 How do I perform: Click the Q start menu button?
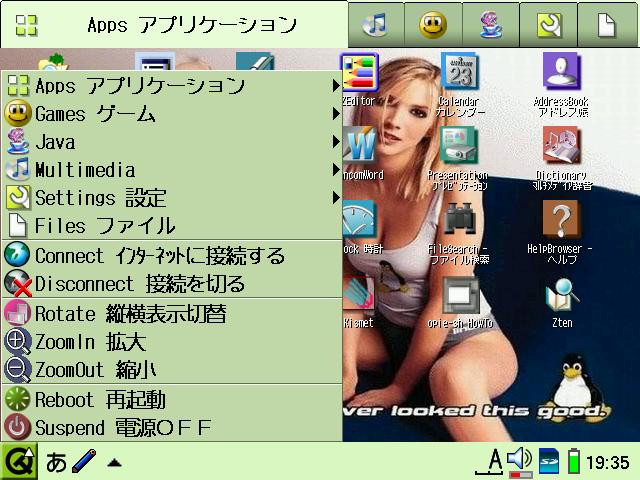click(x=18, y=461)
